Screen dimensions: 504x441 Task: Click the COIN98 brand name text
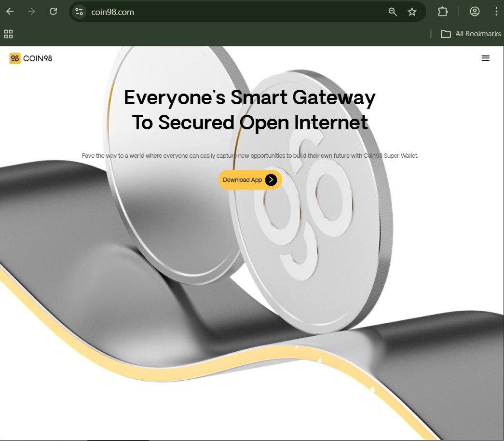pyautogui.click(x=37, y=58)
